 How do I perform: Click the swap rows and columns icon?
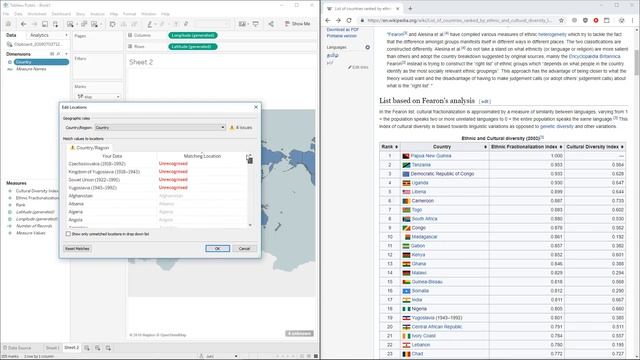[112, 24]
